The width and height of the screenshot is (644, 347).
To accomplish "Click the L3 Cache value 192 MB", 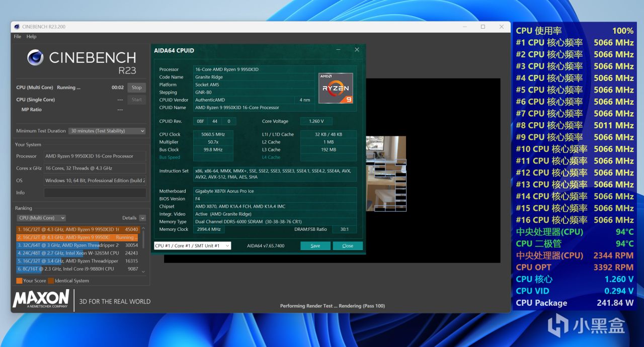I will [x=329, y=149].
